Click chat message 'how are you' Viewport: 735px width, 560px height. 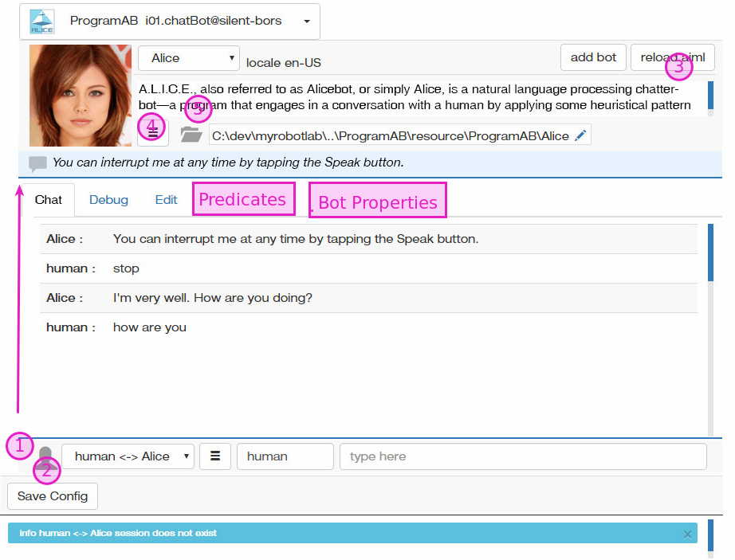click(150, 327)
